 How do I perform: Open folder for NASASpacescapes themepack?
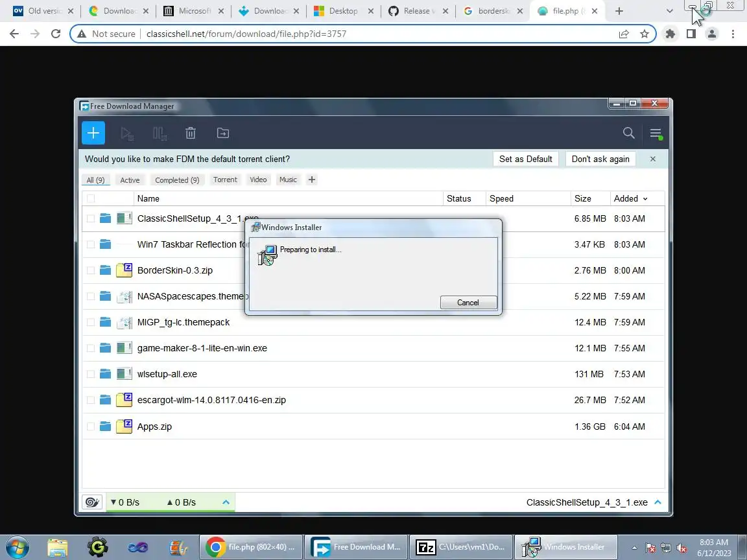click(x=105, y=296)
